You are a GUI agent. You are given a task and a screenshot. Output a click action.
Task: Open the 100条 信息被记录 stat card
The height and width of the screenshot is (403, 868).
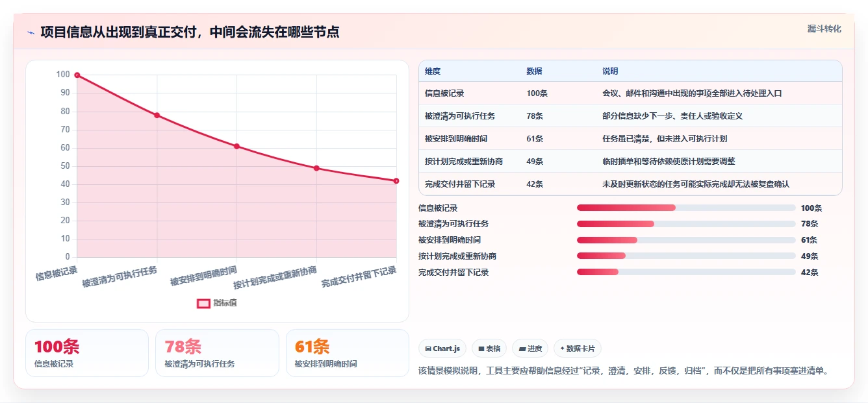coord(87,353)
